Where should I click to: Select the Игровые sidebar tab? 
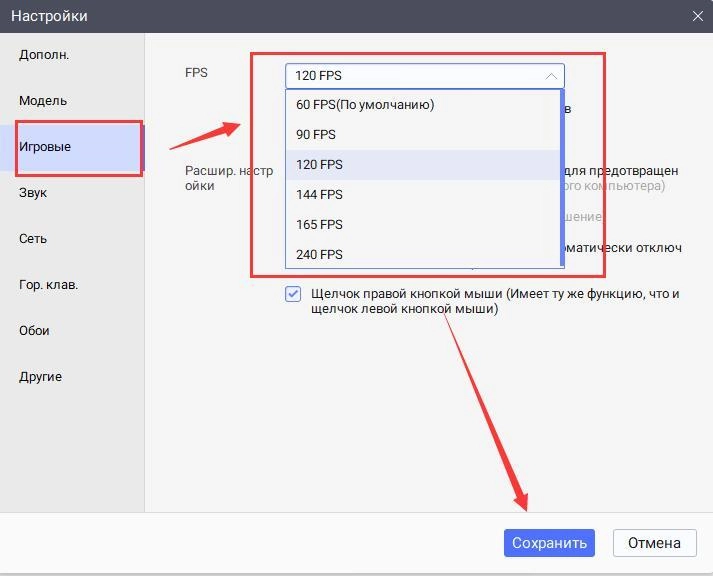pyautogui.click(x=45, y=147)
